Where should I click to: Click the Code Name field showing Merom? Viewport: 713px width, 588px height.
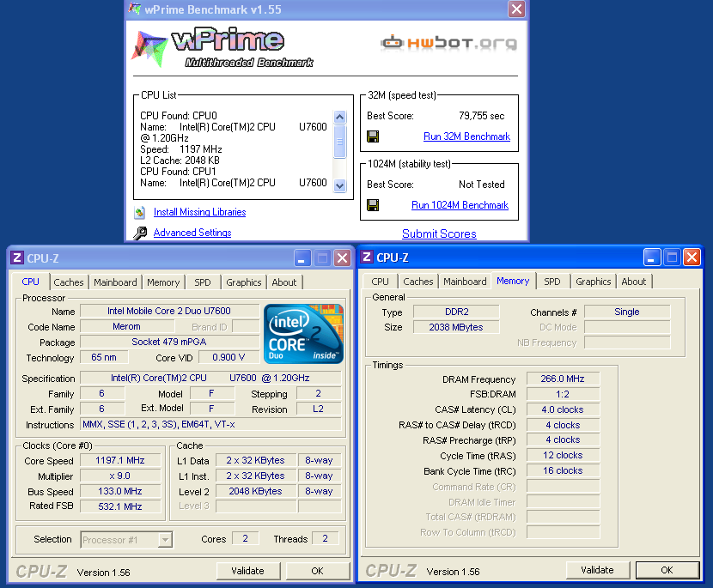[127, 326]
